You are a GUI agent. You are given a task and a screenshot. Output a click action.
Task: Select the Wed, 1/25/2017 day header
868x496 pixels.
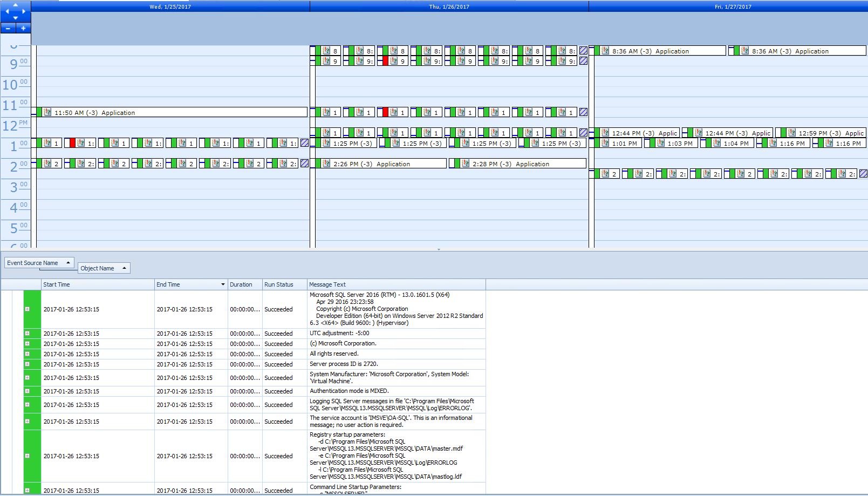[x=170, y=6]
